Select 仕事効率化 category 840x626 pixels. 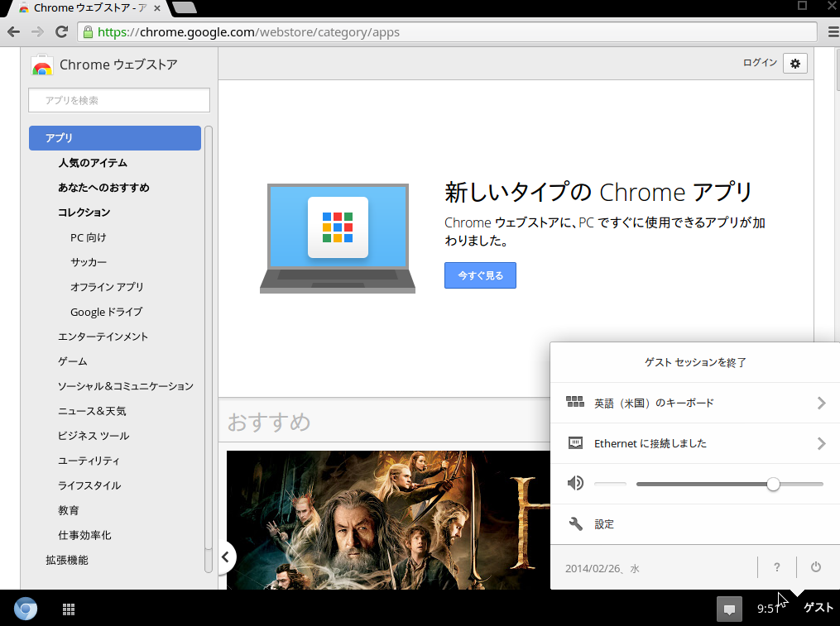tap(84, 535)
